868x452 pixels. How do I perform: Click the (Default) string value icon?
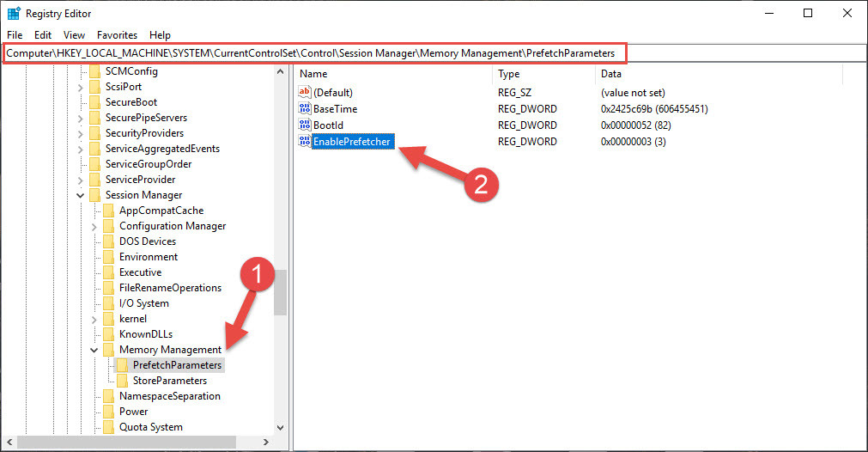click(305, 92)
